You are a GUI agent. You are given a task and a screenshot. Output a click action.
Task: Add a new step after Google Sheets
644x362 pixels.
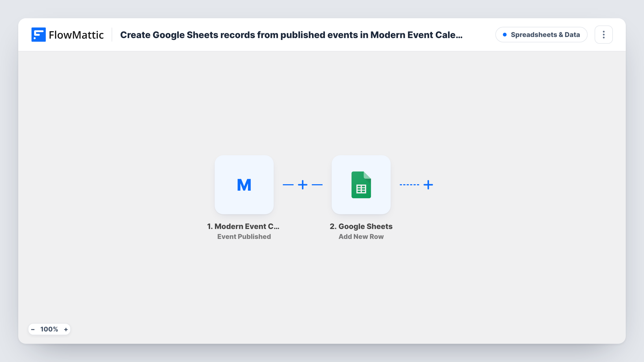[428, 185]
